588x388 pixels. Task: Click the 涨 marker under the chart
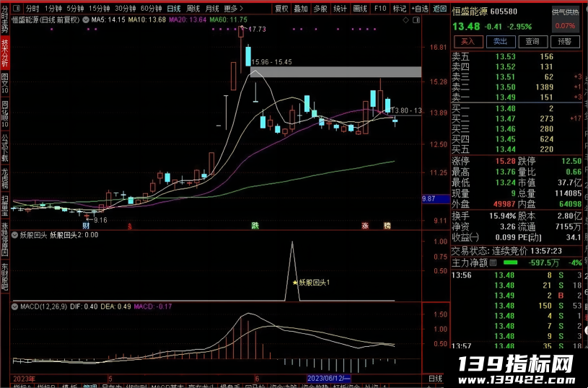365,226
